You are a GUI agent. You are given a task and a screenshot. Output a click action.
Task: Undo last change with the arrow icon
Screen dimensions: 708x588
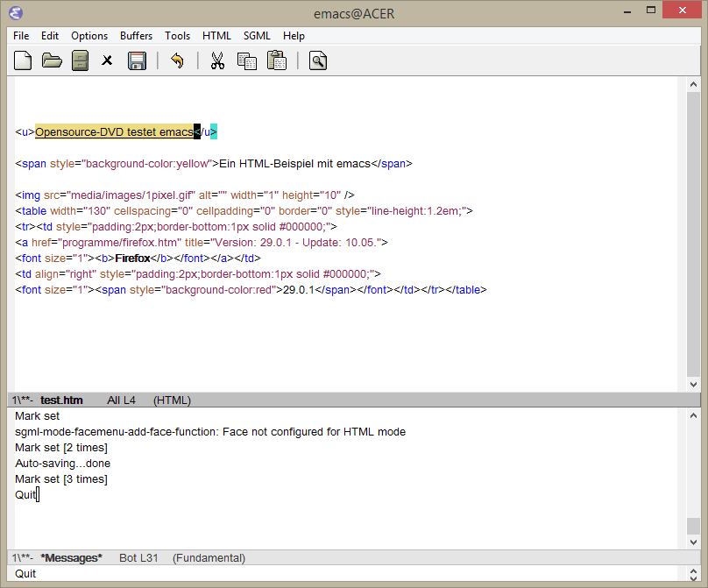(177, 60)
